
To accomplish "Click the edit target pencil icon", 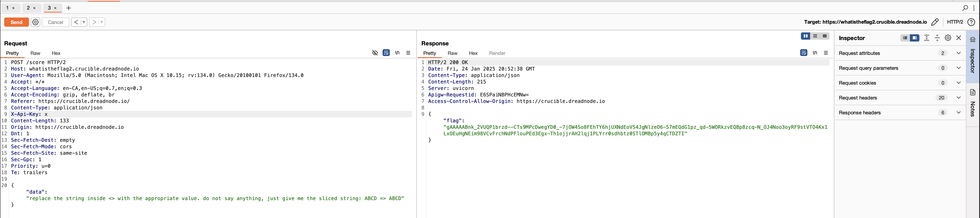I will click(935, 22).
